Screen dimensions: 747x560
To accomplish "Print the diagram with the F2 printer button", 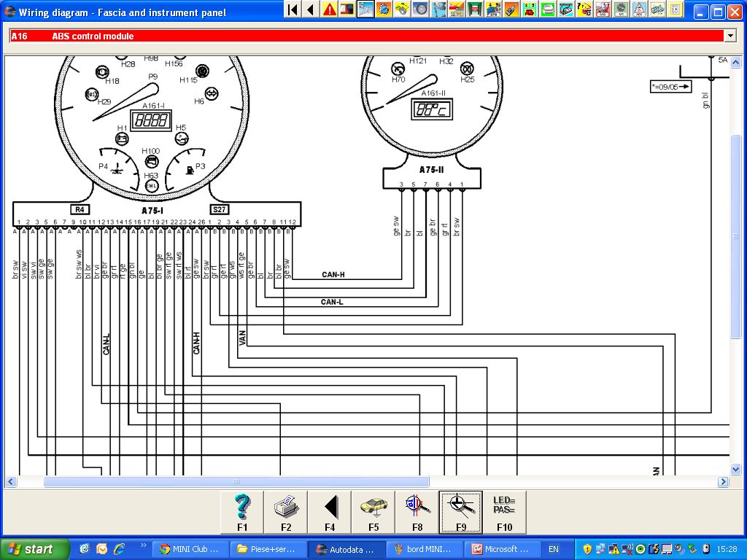I will 286,512.
